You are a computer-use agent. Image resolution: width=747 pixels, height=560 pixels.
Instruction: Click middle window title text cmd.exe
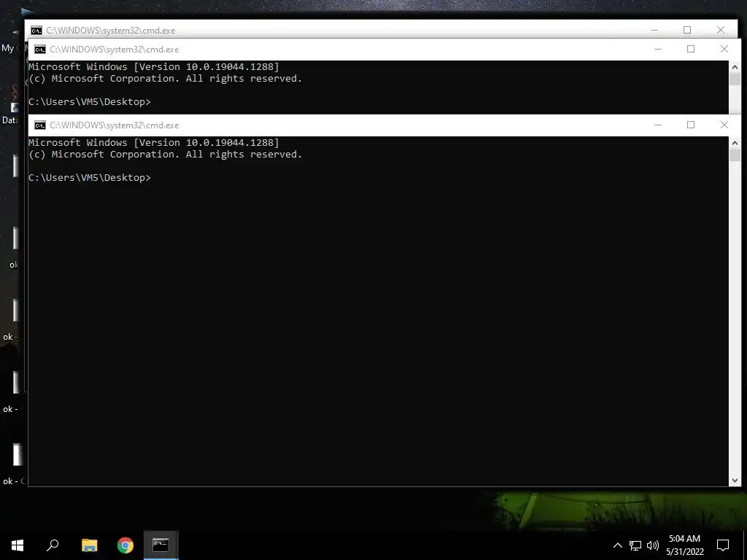pyautogui.click(x=115, y=50)
